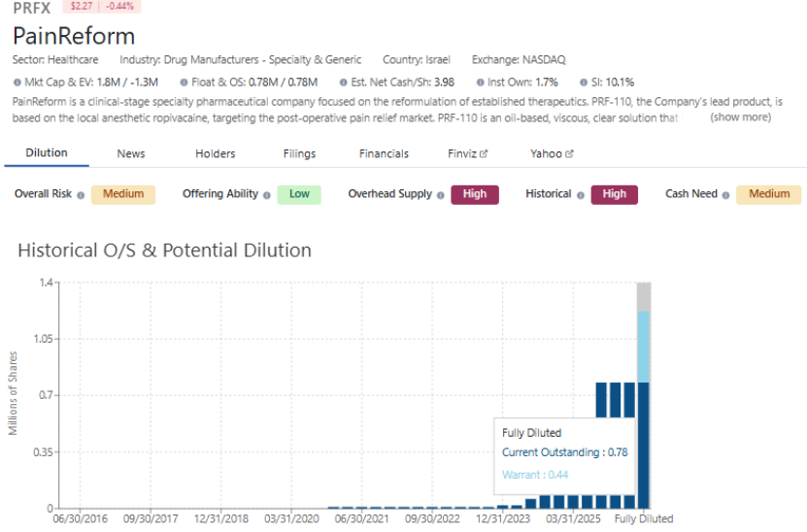Viewport: 807px width, 532px height.
Task: Click Sector: Healthcare text
Action: point(55,59)
